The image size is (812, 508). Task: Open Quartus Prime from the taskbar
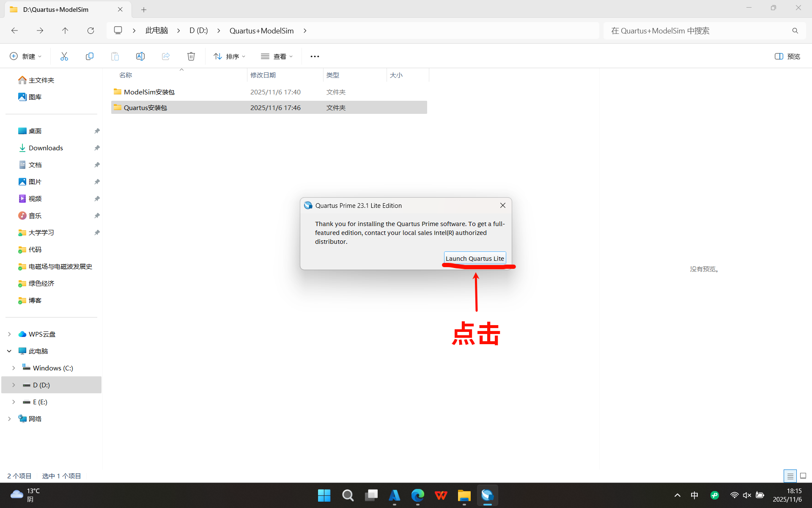(x=487, y=495)
